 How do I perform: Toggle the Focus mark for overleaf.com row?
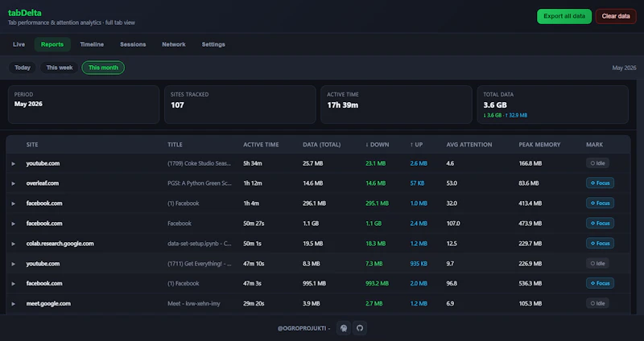(600, 183)
